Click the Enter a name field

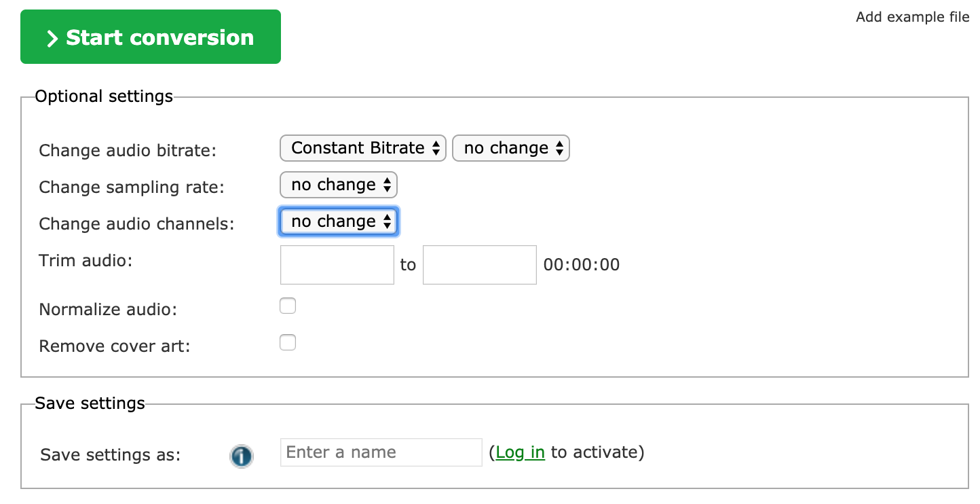pos(381,452)
